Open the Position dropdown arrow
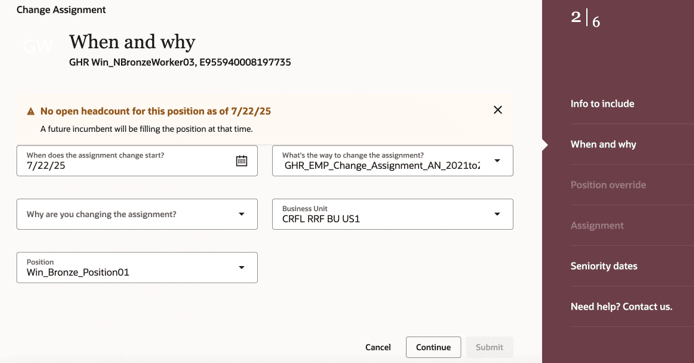 (241, 267)
